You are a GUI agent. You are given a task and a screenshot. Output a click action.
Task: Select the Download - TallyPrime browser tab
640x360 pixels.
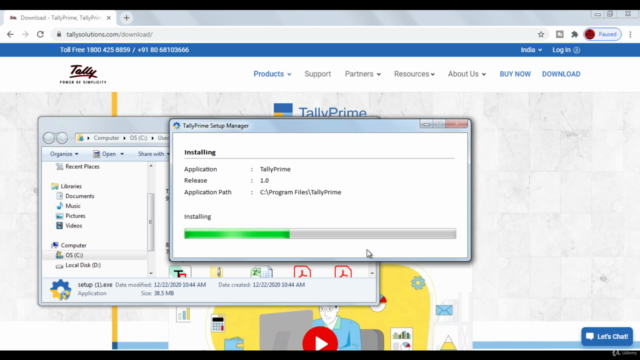point(60,18)
